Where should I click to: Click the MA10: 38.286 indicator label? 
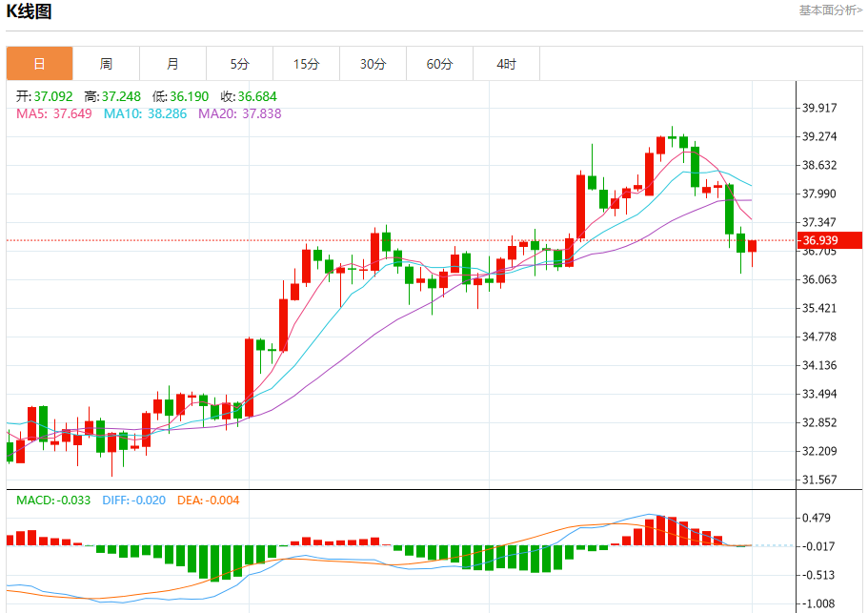point(145,113)
